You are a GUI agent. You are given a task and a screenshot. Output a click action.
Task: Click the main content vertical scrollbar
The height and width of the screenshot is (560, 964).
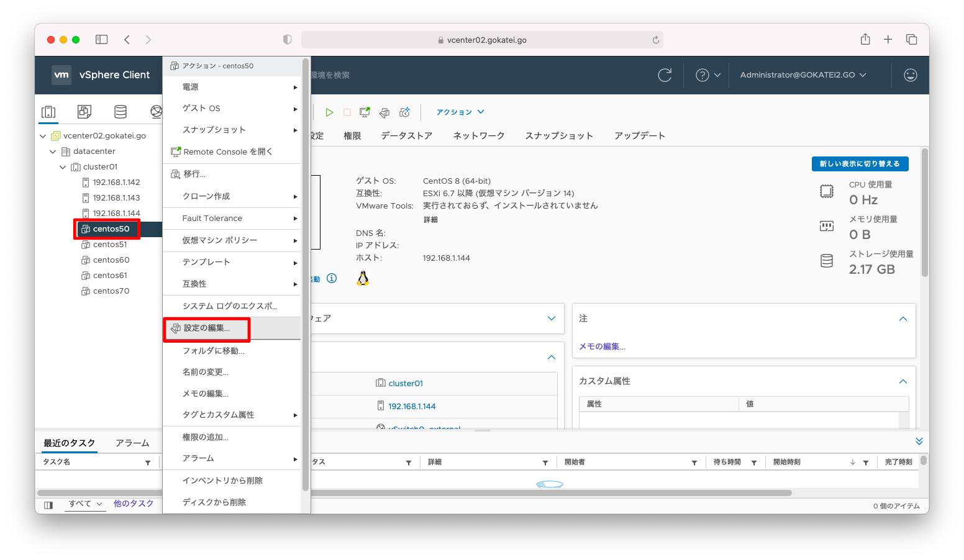click(x=925, y=212)
